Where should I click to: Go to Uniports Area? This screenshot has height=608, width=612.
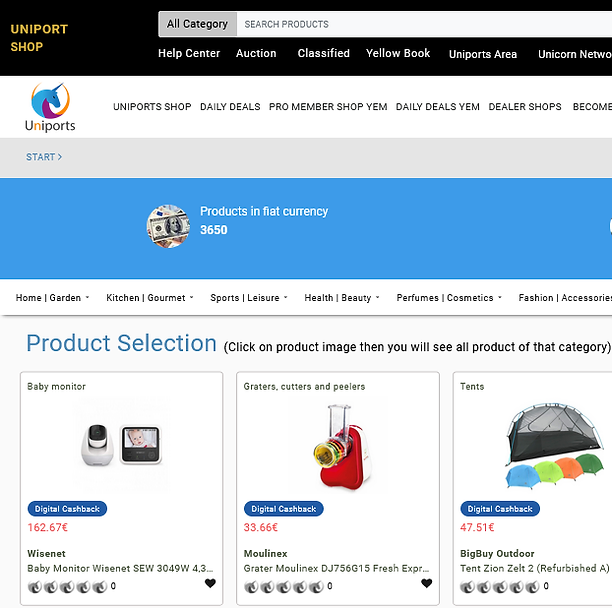pos(483,54)
